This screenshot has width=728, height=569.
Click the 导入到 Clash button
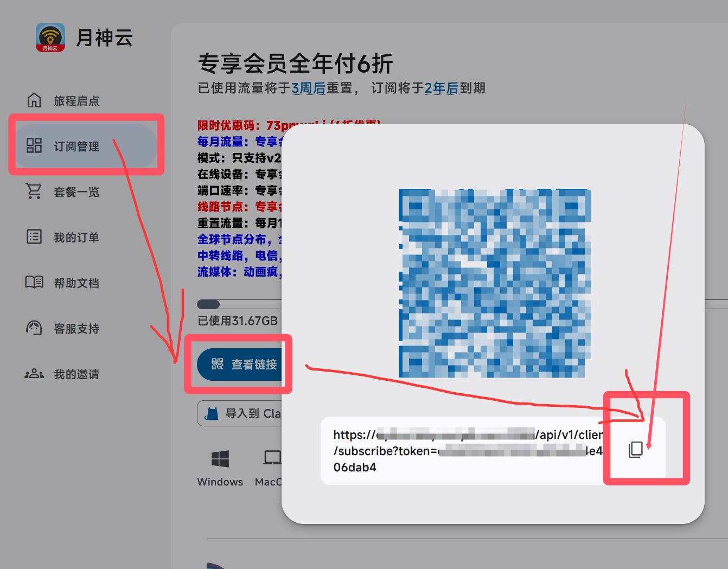coord(241,414)
